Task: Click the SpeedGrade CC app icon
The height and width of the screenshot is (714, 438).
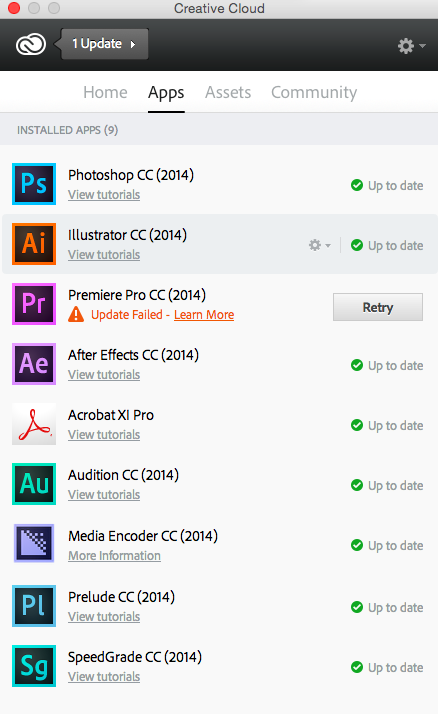Action: pos(34,666)
